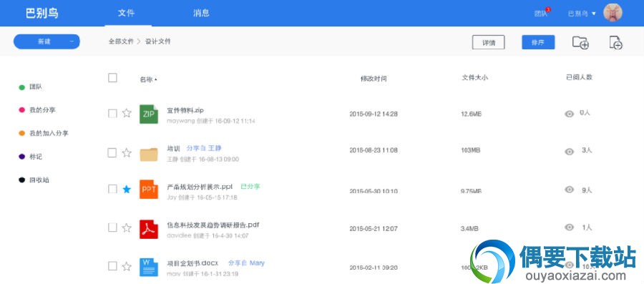This screenshot has width=644, height=284.
Task: Expand the 新建 button dropdown arrow
Action: tap(72, 41)
